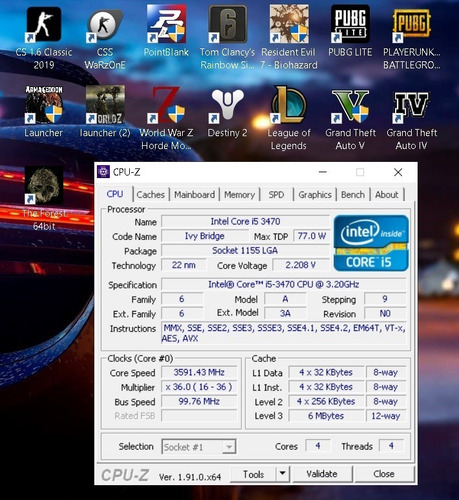Switch to the Bench tab
This screenshot has height=500, width=459.
(x=353, y=195)
